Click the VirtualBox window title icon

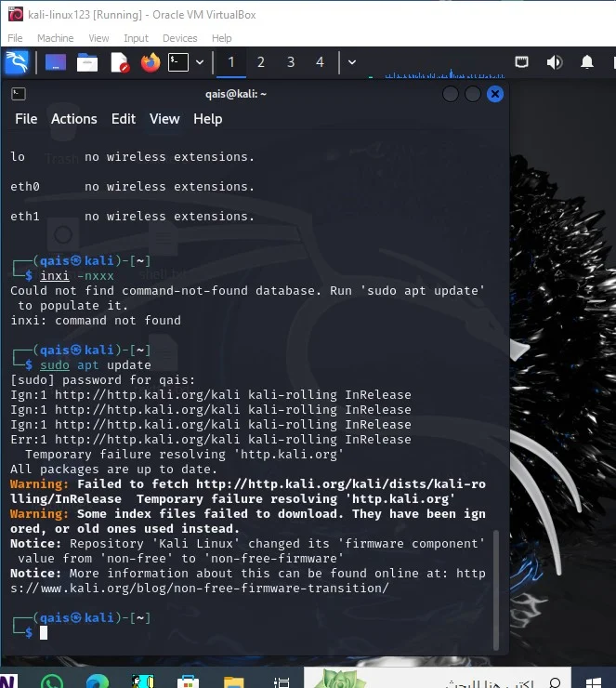click(16, 15)
